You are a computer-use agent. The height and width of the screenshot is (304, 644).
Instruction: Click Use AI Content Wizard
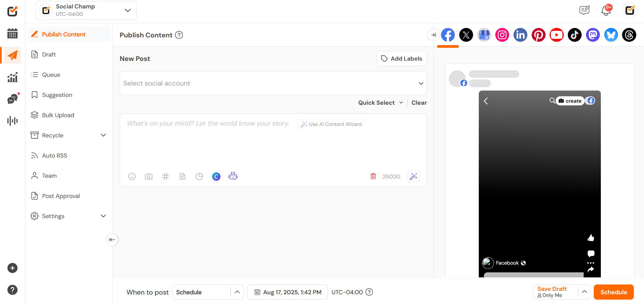coord(331,124)
